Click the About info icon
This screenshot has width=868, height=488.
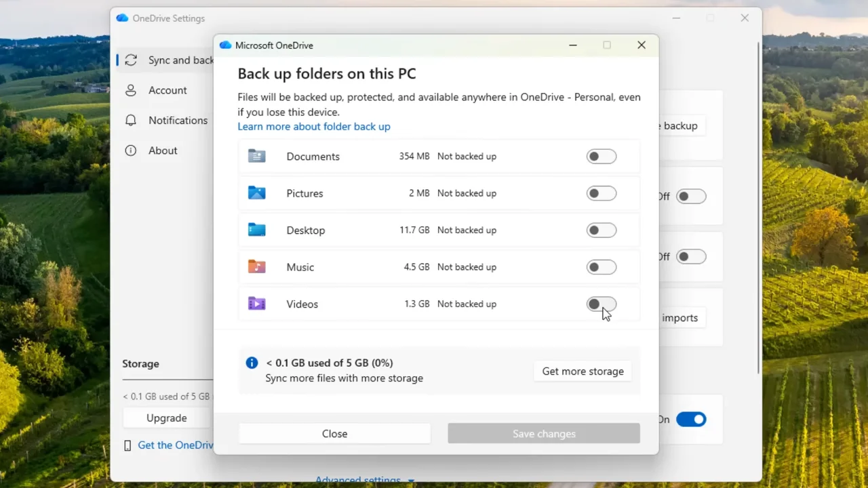pos(130,150)
